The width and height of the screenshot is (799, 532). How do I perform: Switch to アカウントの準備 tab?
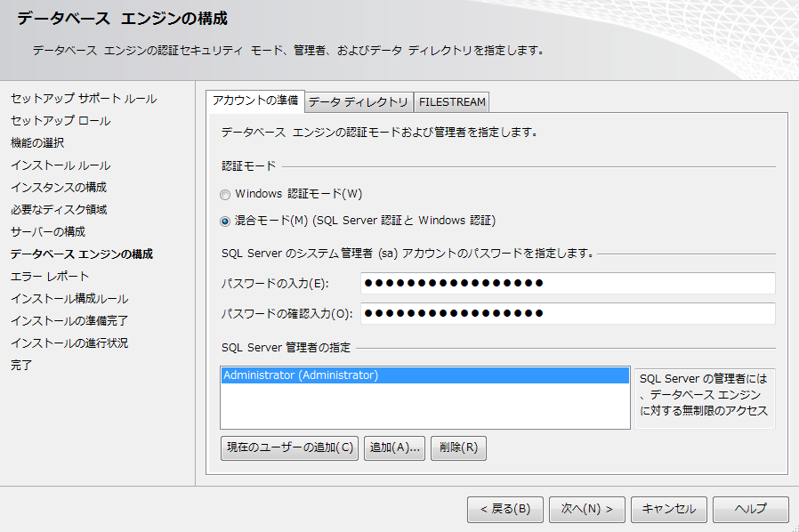tap(254, 101)
